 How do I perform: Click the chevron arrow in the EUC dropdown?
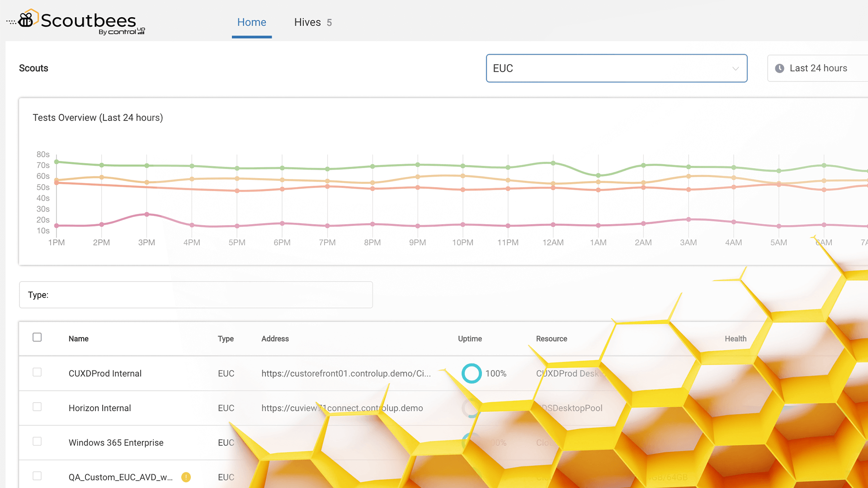click(736, 69)
